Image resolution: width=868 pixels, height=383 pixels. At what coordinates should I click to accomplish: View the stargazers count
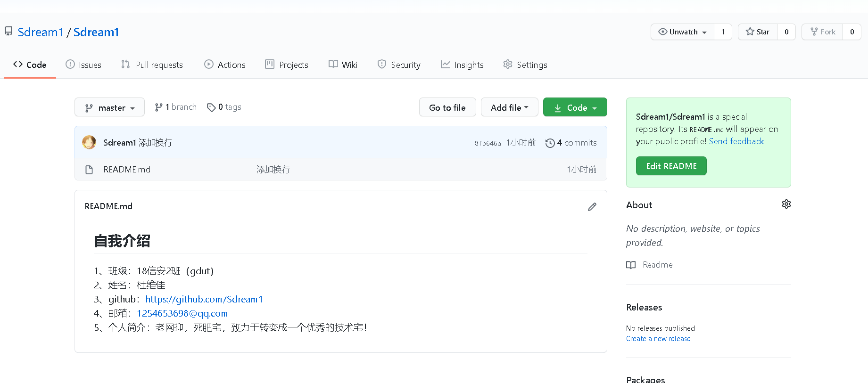point(786,32)
